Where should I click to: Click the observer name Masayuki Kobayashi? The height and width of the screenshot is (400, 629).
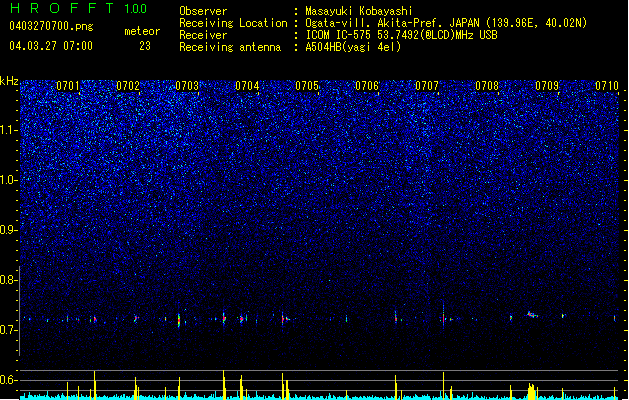tap(358, 11)
